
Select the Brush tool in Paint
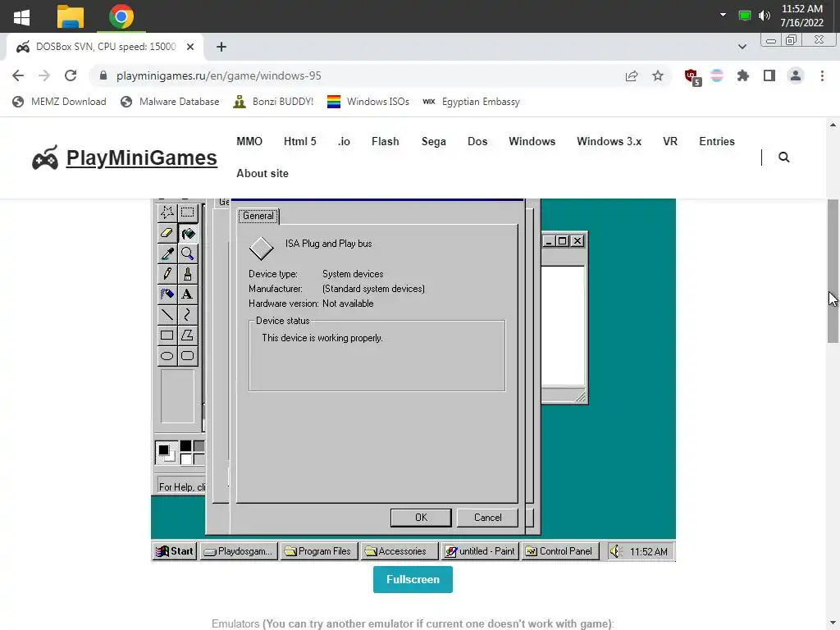click(x=188, y=274)
